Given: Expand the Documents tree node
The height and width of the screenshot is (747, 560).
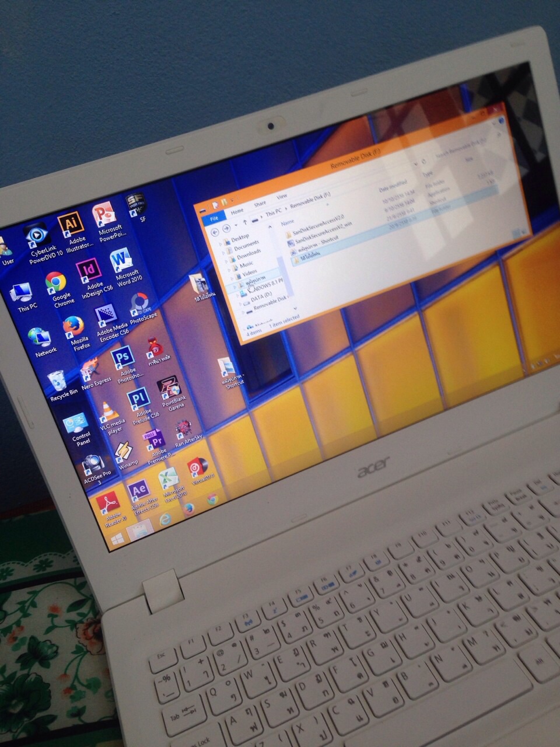Looking at the screenshot, I should pos(225,252).
